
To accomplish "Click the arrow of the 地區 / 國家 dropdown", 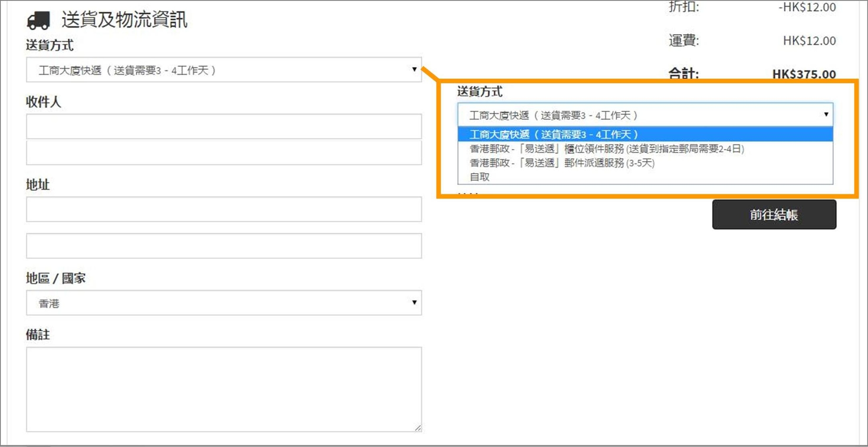I will 414,303.
